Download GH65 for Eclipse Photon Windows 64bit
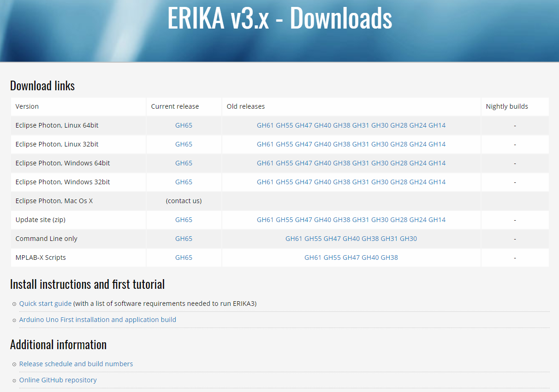Image resolution: width=559 pixels, height=392 pixels. [x=184, y=163]
